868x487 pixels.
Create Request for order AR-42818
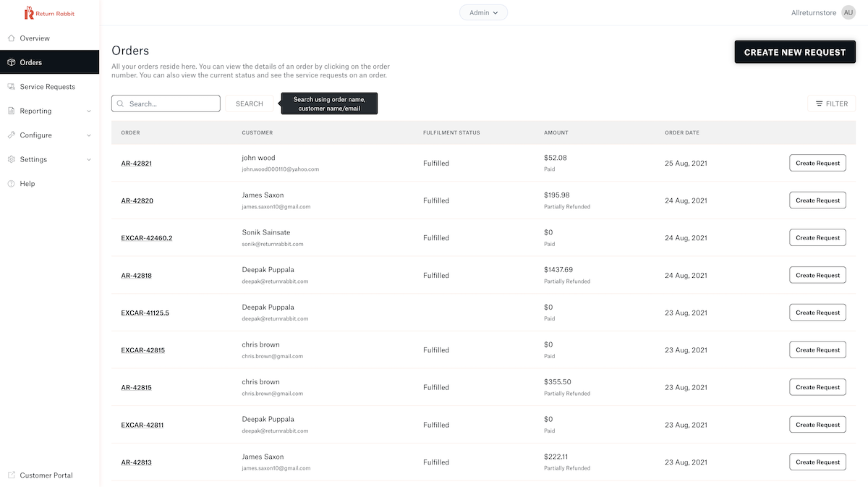coord(817,275)
